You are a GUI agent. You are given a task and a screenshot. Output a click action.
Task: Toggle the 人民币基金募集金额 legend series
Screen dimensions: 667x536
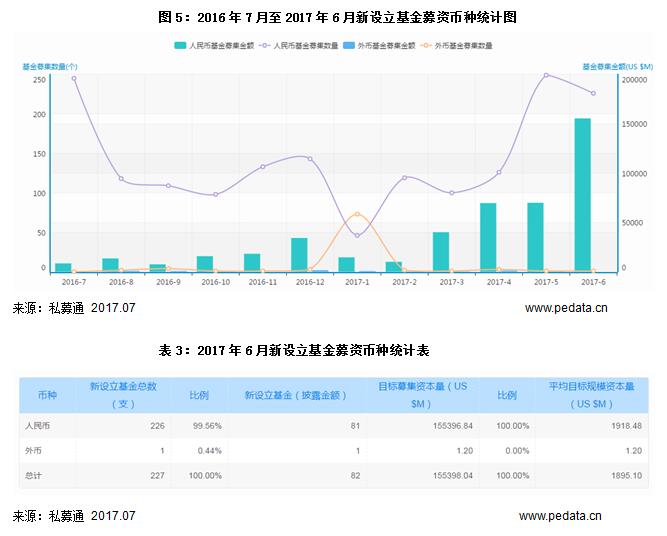[214, 46]
